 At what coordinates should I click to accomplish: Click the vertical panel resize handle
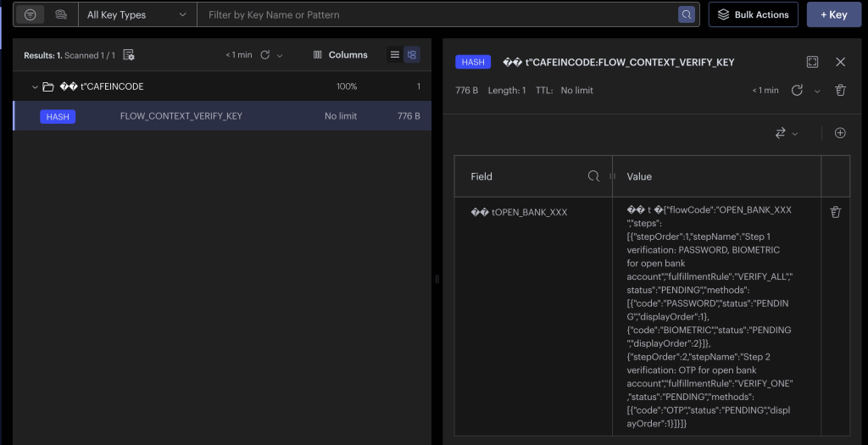[x=437, y=279]
